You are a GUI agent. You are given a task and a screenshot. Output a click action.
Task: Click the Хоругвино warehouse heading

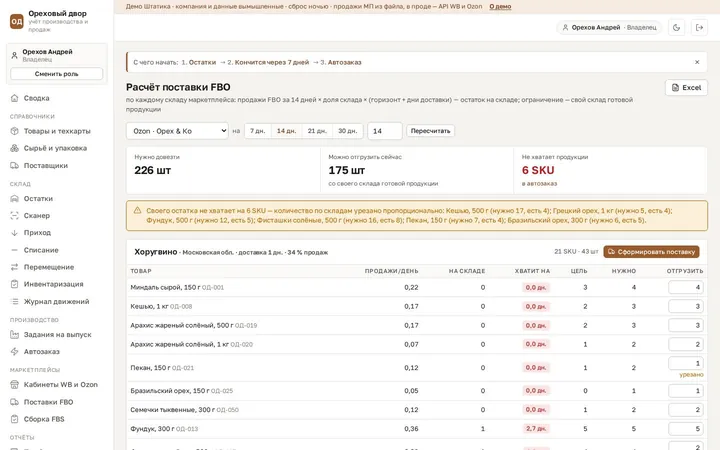tap(156, 252)
